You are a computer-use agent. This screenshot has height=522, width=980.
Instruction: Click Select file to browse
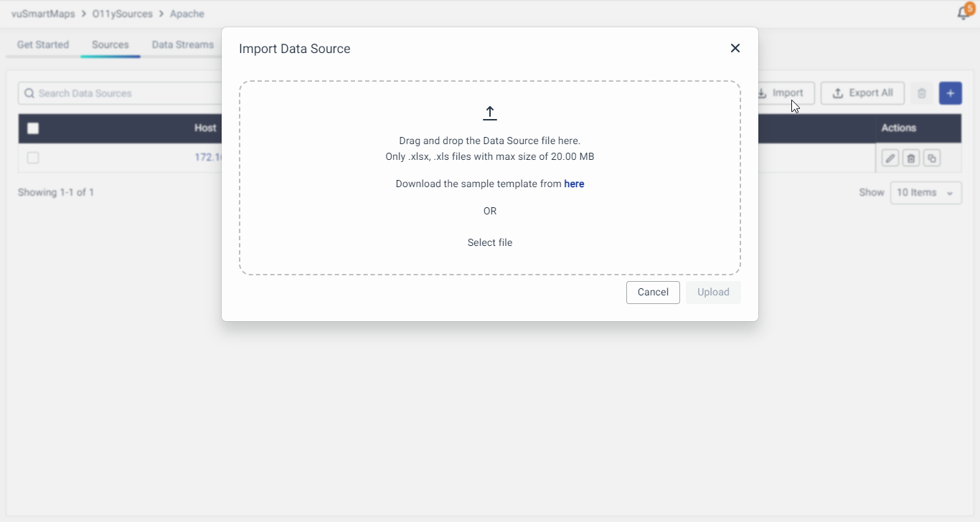coord(490,243)
